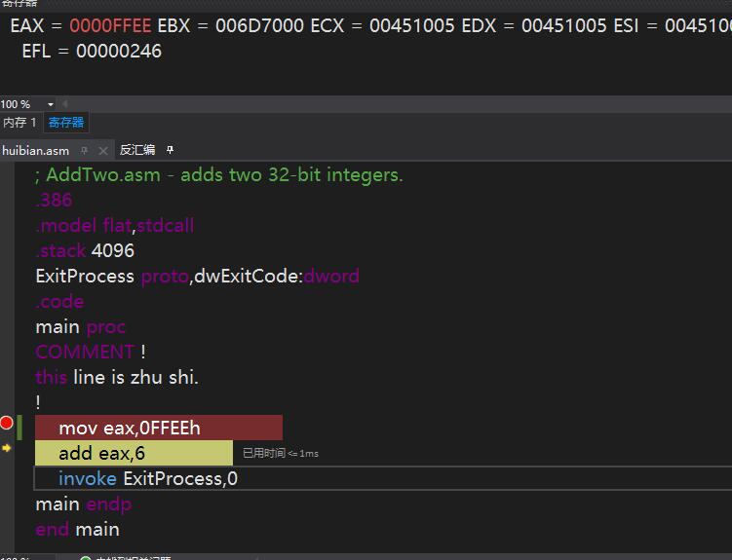
Task: Select the 寄存器 tab
Action: (x=66, y=123)
